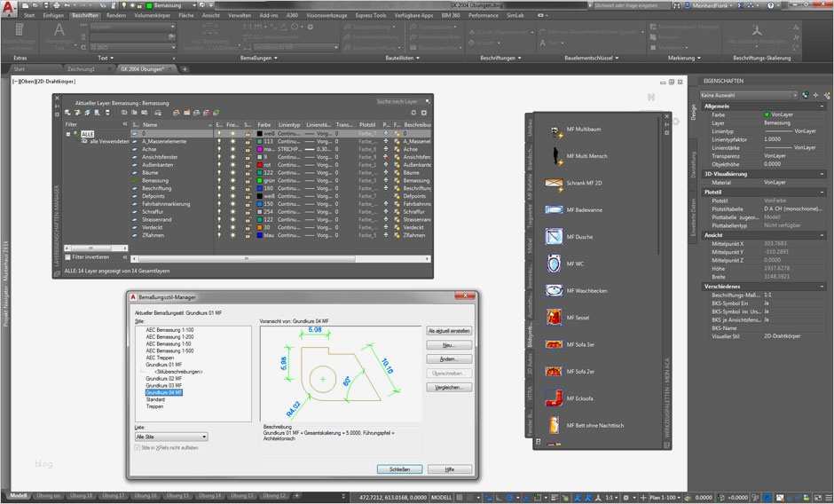Click green color swatch of Bemaßung layer
Viewport: 834px width, 504px height.
pyautogui.click(x=260, y=180)
